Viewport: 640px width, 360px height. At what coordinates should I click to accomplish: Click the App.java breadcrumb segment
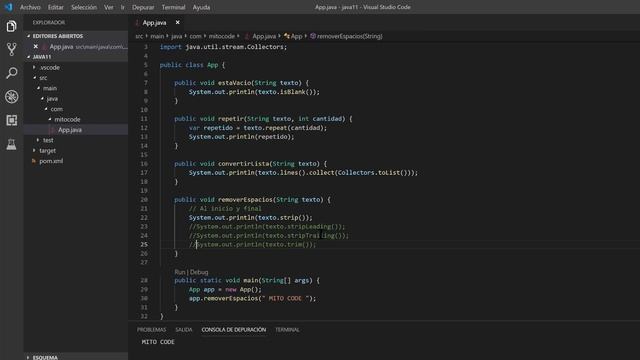264,36
